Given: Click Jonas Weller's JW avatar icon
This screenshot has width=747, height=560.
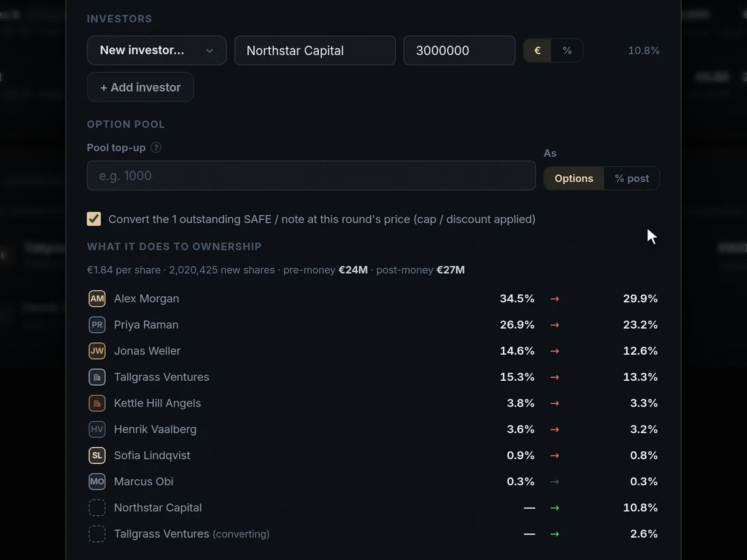Looking at the screenshot, I should (97, 351).
